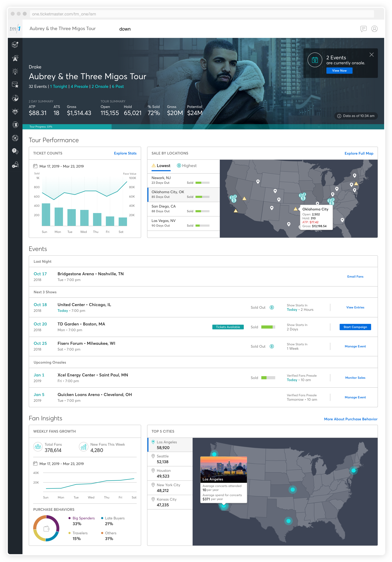Click Start Campaign for TD Garden

point(355,327)
